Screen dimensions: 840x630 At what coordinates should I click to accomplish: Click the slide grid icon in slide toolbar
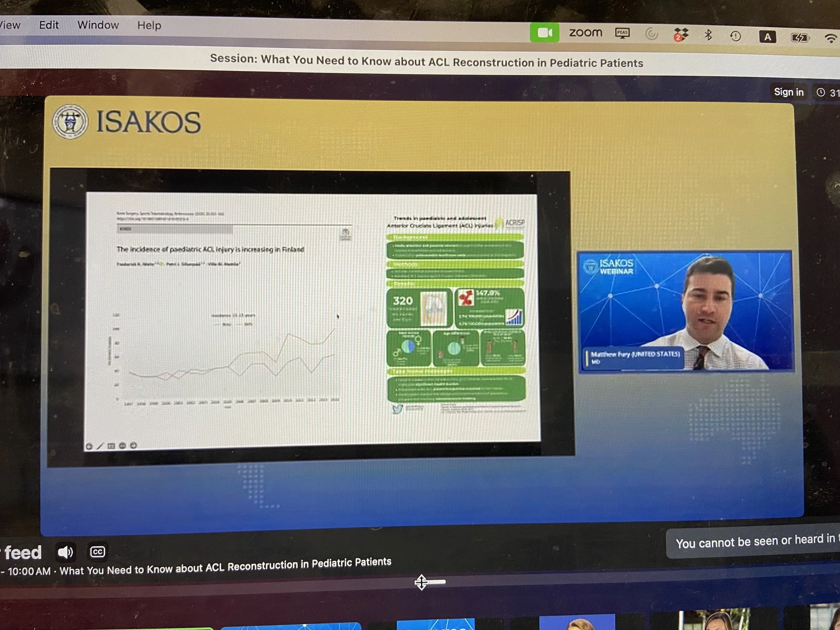[111, 446]
